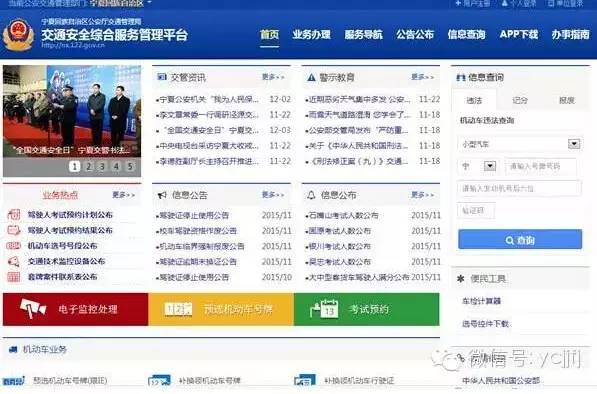597x394 pixels.
Task: Open the 选号控件下载 tool link
Action: coord(485,324)
